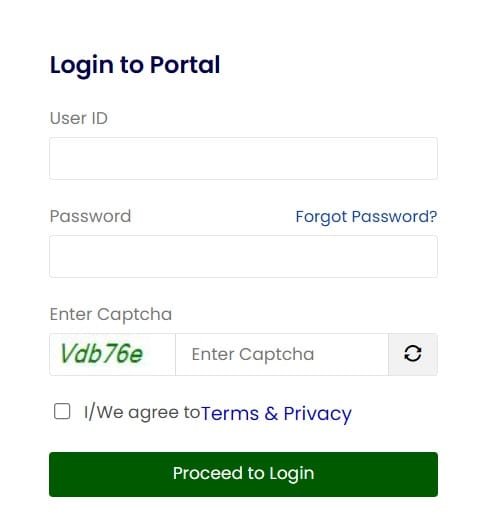Accept the terms via the agreement checkbox

[x=62, y=411]
